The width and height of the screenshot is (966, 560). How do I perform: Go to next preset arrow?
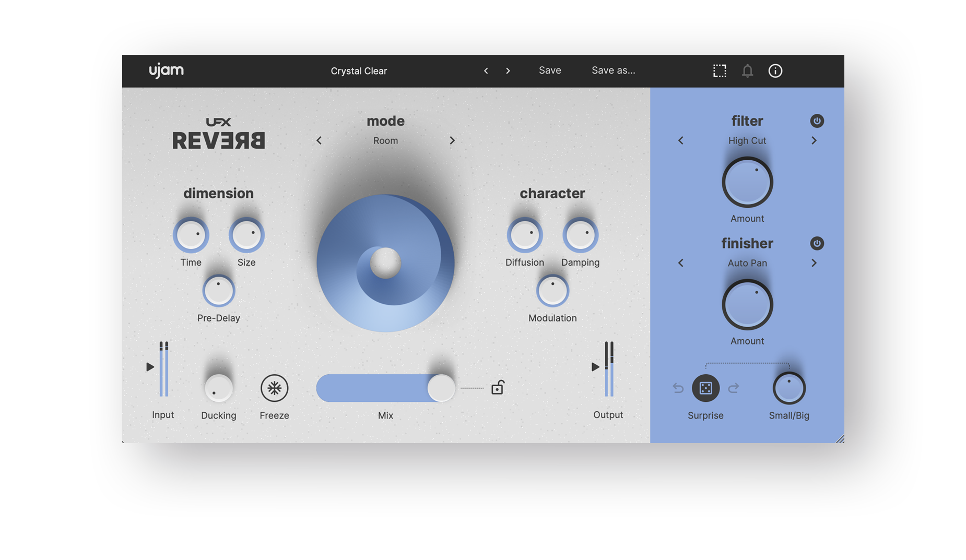click(508, 70)
